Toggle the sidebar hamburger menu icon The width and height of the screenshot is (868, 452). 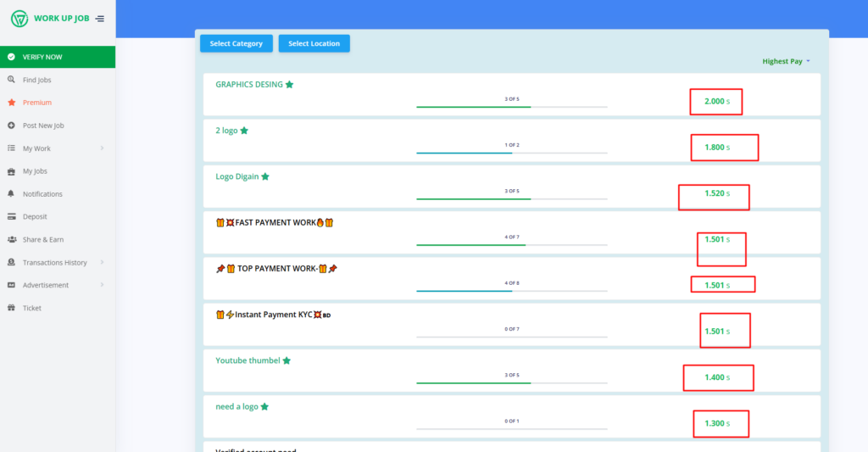click(x=100, y=19)
